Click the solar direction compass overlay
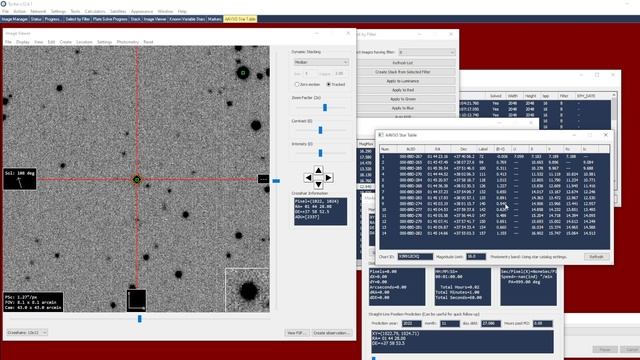 click(x=20, y=179)
